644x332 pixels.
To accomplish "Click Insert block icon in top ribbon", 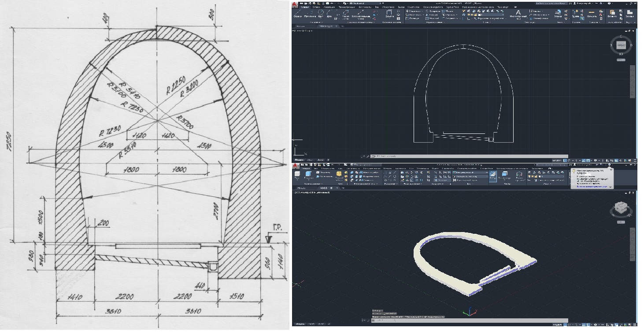I will pos(558,14).
